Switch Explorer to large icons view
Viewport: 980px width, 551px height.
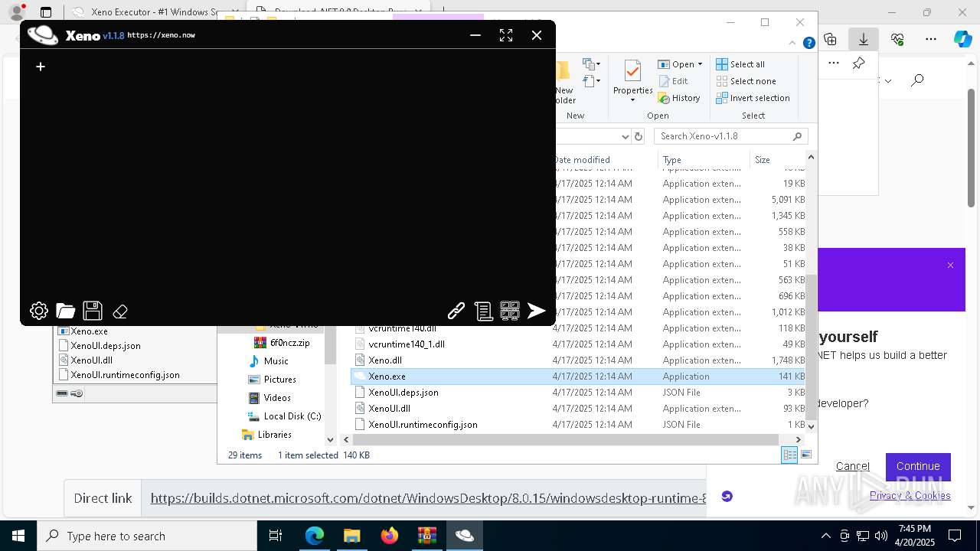tap(805, 455)
